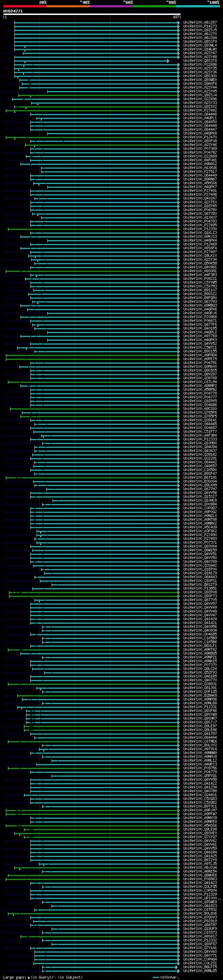The width and height of the screenshot is (223, 980).
Task: Open the last hit UniRef100_A9NLD5
Action: click(x=200, y=971)
